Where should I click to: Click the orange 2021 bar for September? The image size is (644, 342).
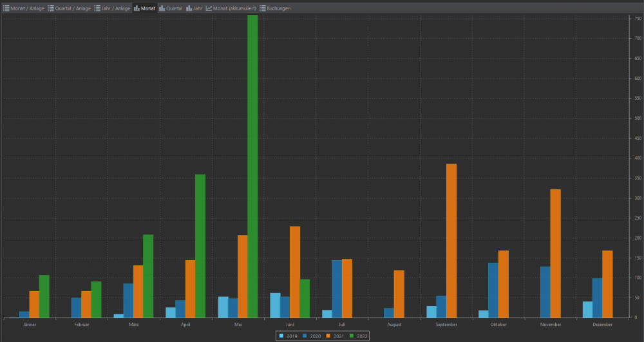click(451, 240)
